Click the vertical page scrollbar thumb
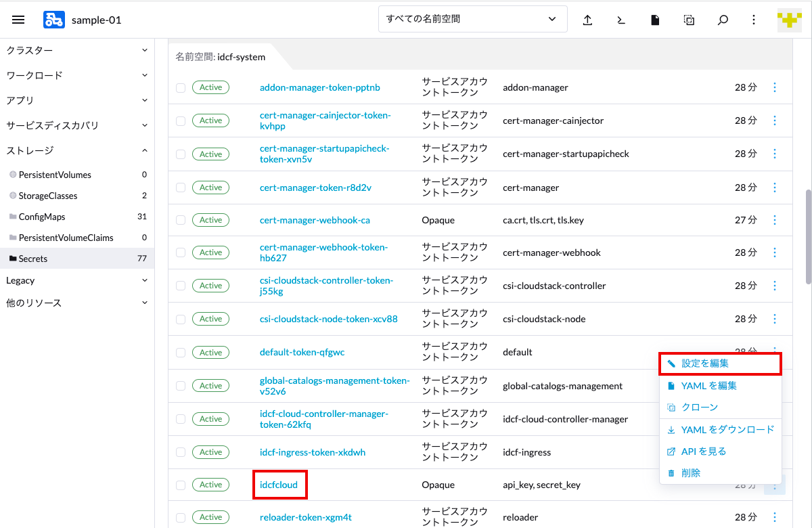This screenshot has height=528, width=812. (x=808, y=237)
